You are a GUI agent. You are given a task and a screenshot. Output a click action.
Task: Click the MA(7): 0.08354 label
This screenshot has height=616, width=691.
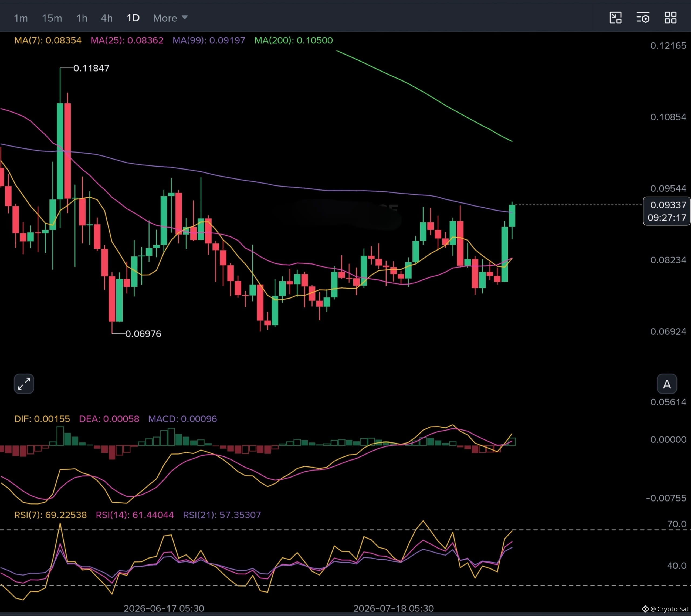coord(48,40)
